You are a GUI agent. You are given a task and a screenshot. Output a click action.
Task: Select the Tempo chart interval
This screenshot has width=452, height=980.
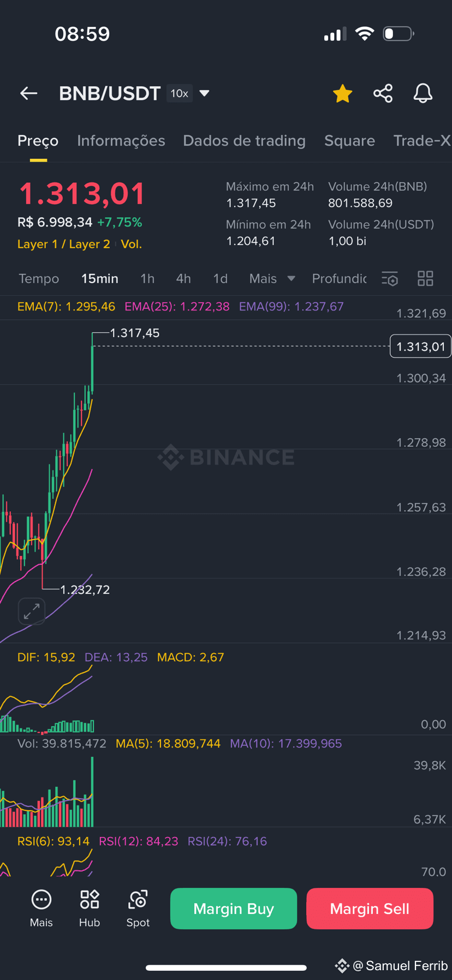(39, 279)
